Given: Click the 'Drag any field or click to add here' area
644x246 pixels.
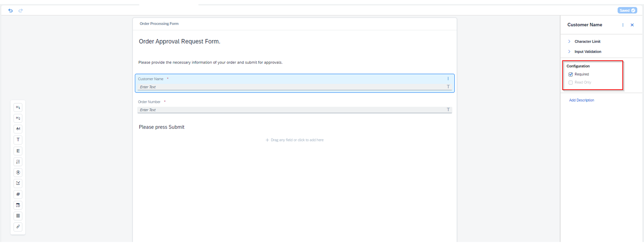Looking at the screenshot, I should (x=295, y=140).
